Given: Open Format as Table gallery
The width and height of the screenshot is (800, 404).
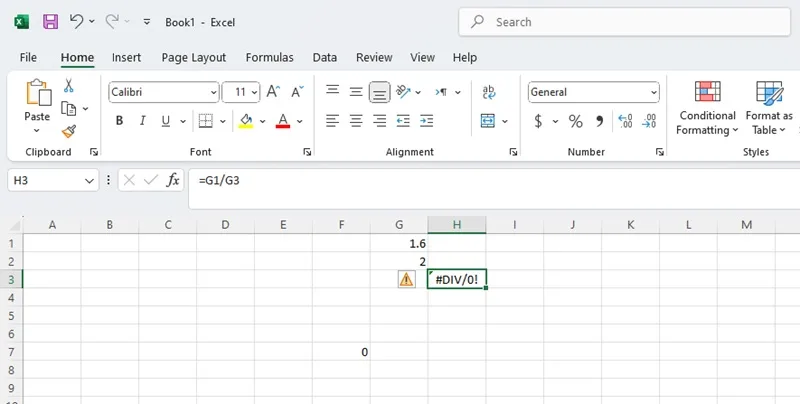Looking at the screenshot, I should coord(769,108).
